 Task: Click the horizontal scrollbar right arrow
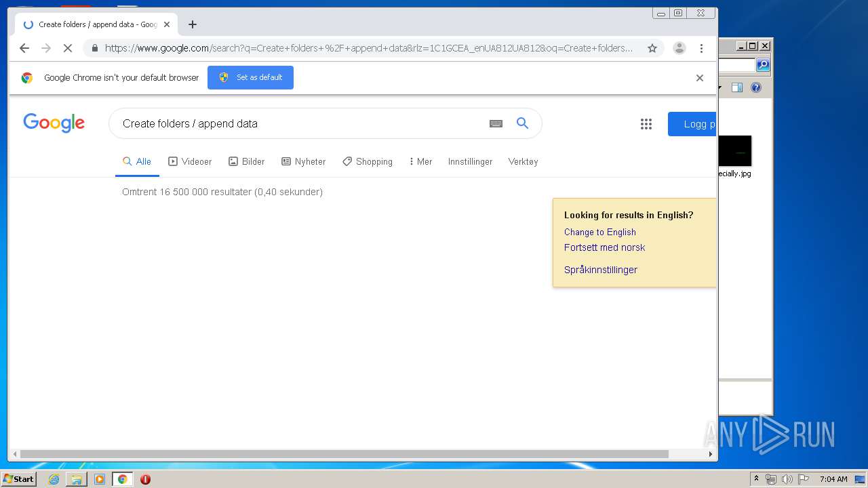coord(711,454)
